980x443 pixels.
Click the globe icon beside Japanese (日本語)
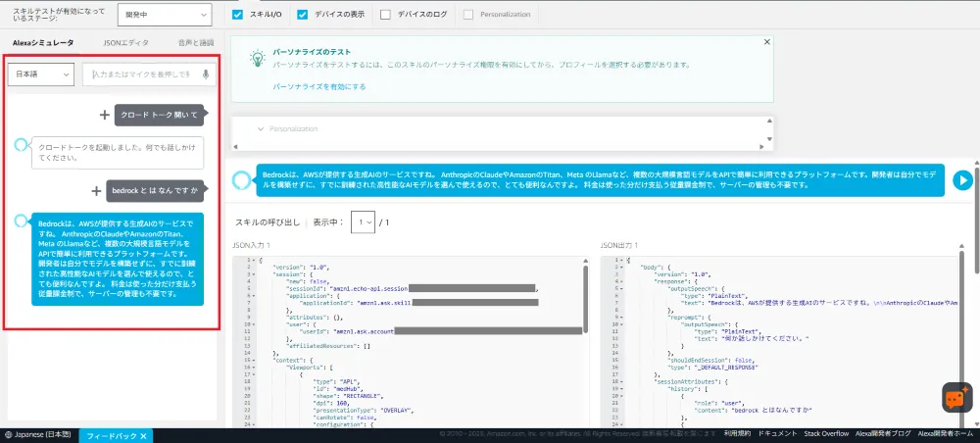[x=8, y=436]
